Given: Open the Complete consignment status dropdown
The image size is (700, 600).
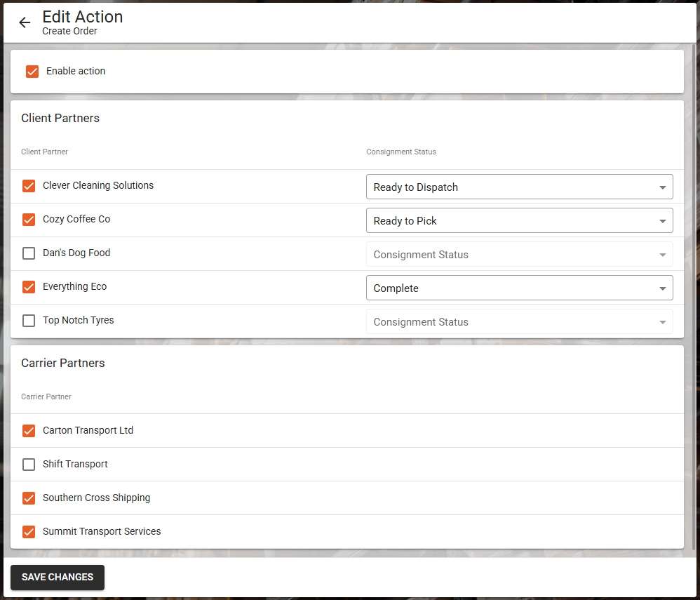Looking at the screenshot, I should pos(519,288).
